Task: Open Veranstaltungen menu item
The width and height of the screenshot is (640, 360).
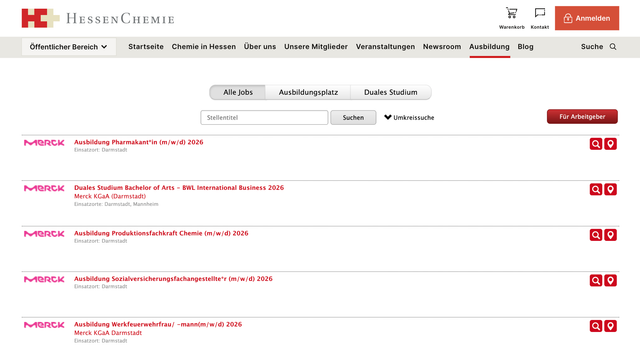Action: pyautogui.click(x=385, y=47)
